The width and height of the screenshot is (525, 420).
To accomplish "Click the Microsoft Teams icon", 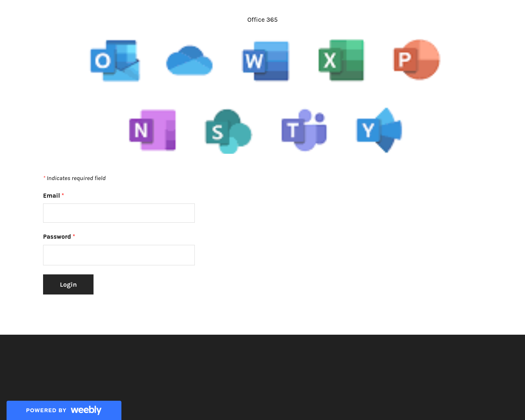I will tap(304, 130).
